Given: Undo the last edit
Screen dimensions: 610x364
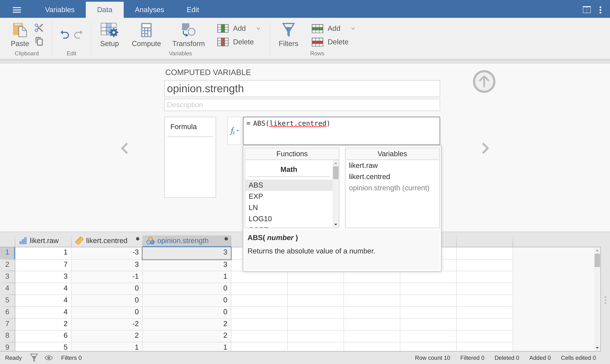Looking at the screenshot, I should point(65,35).
